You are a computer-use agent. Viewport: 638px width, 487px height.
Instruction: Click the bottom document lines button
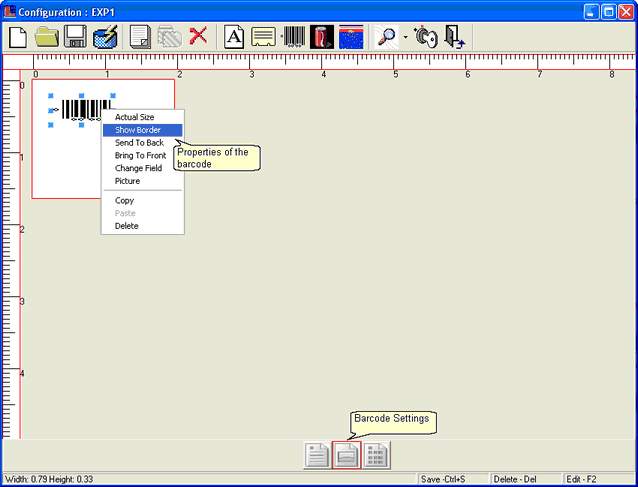317,455
